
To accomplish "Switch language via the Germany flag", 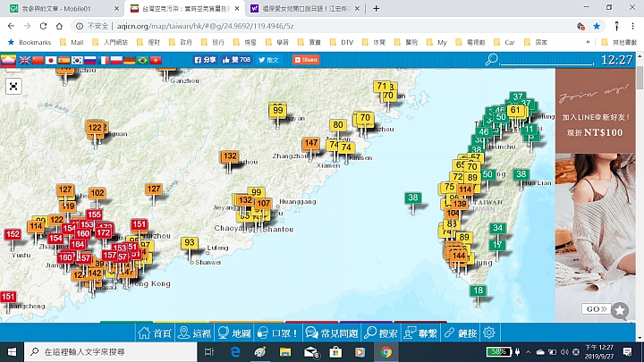I will (x=130, y=61).
